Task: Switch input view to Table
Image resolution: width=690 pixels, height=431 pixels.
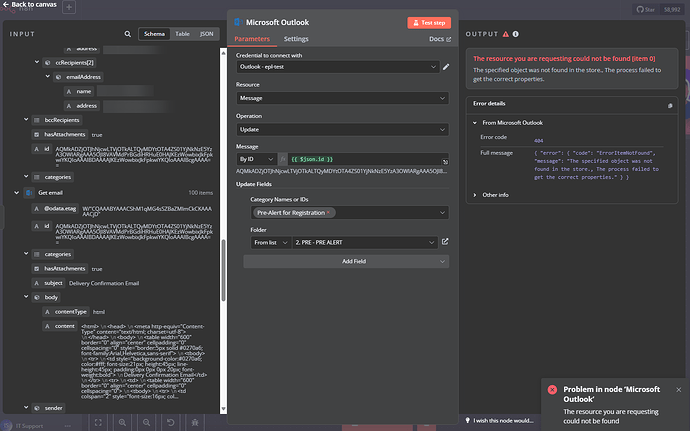Action: [182, 34]
